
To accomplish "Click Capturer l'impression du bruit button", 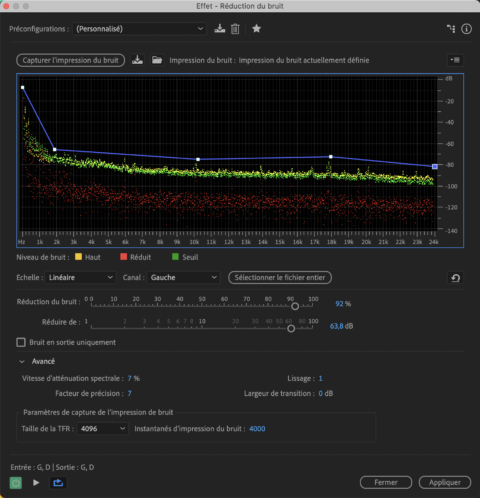I will pyautogui.click(x=71, y=60).
